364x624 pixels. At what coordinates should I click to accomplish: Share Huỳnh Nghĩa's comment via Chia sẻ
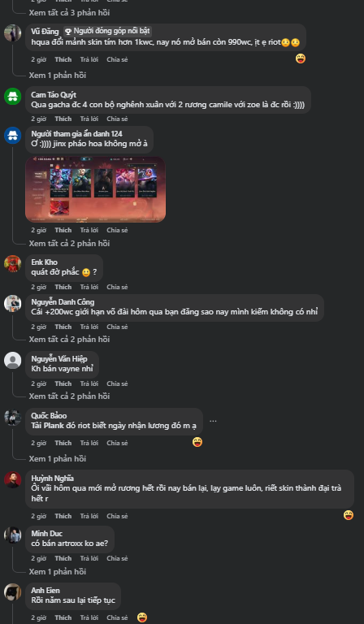117,516
